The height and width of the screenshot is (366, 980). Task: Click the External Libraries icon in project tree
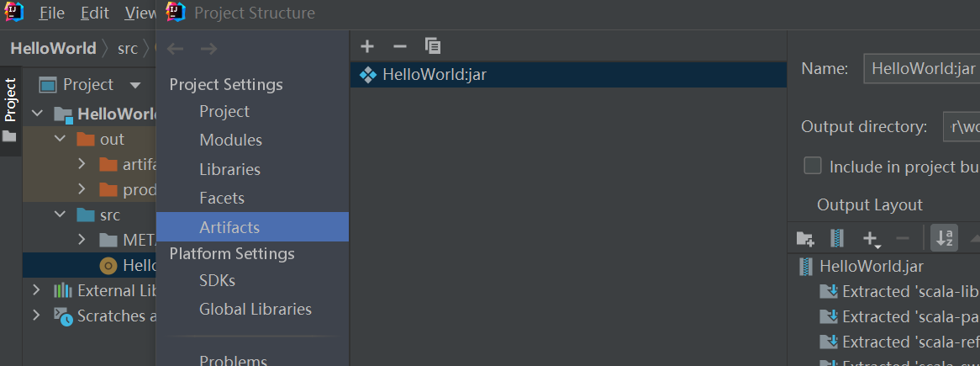pos(62,290)
